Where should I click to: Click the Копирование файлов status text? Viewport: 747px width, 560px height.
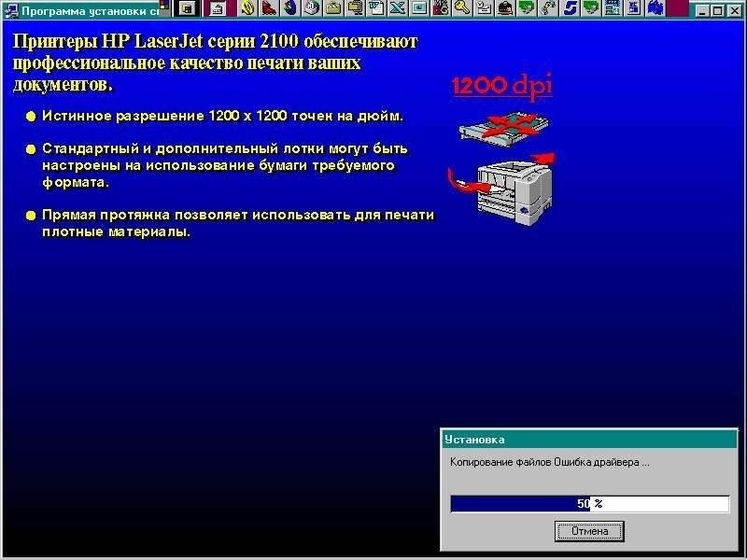(x=549, y=462)
